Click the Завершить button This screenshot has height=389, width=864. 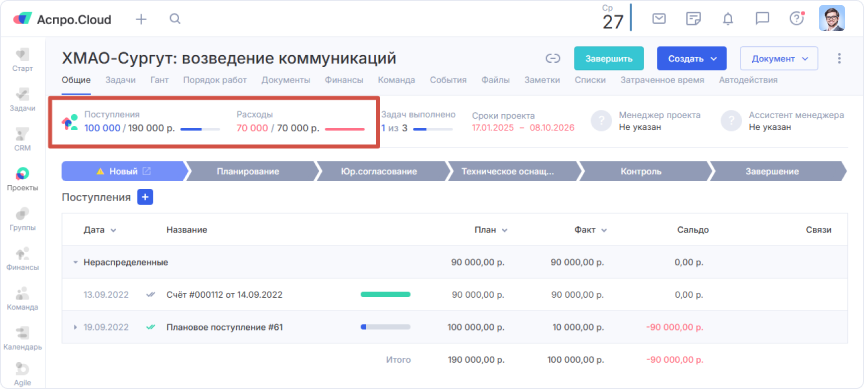pyautogui.click(x=609, y=58)
